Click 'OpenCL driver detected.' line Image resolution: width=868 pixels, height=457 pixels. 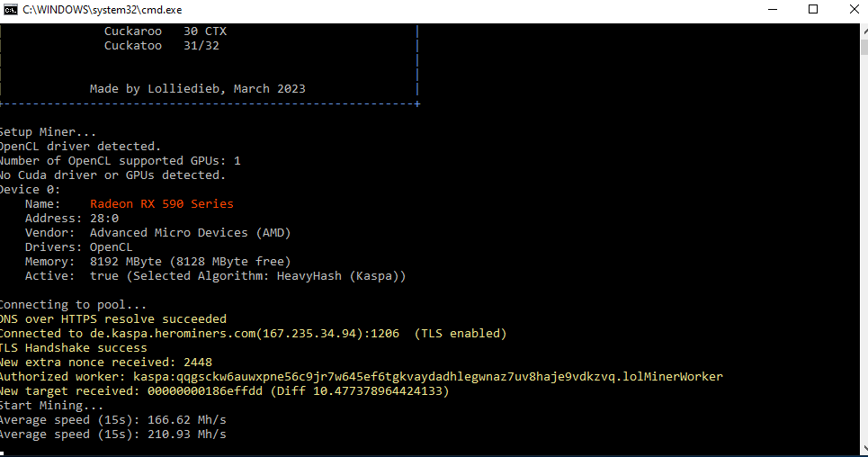click(80, 147)
